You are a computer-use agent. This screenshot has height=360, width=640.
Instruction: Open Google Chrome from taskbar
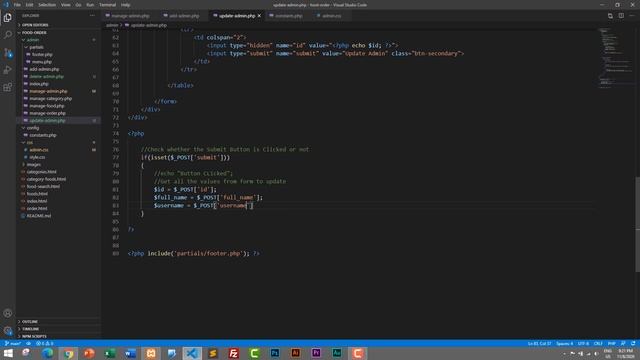point(68,353)
